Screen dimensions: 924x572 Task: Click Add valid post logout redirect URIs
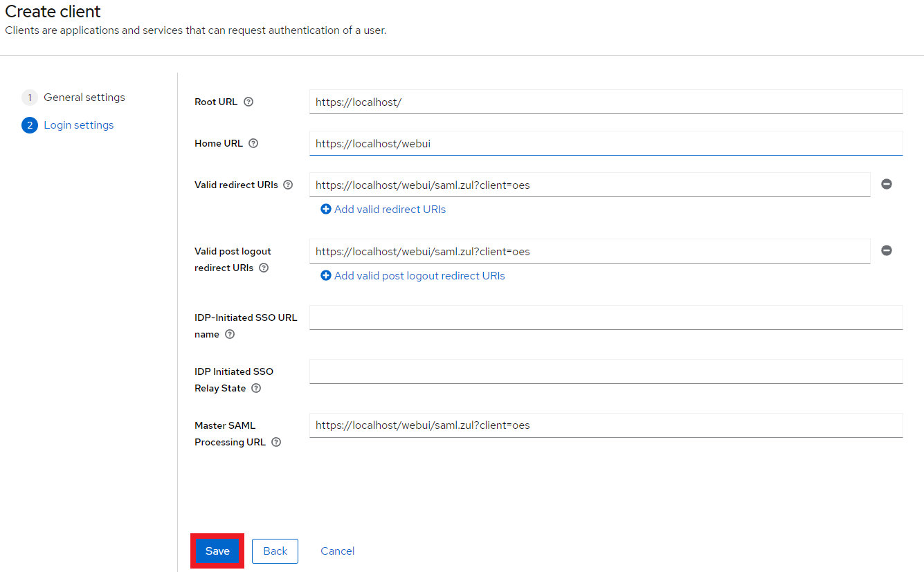pos(413,275)
